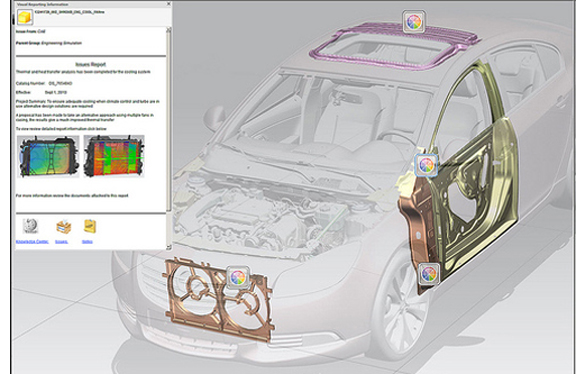Click the color-wheel tag at the door's lower corner
The image size is (576, 374).
pos(429,274)
